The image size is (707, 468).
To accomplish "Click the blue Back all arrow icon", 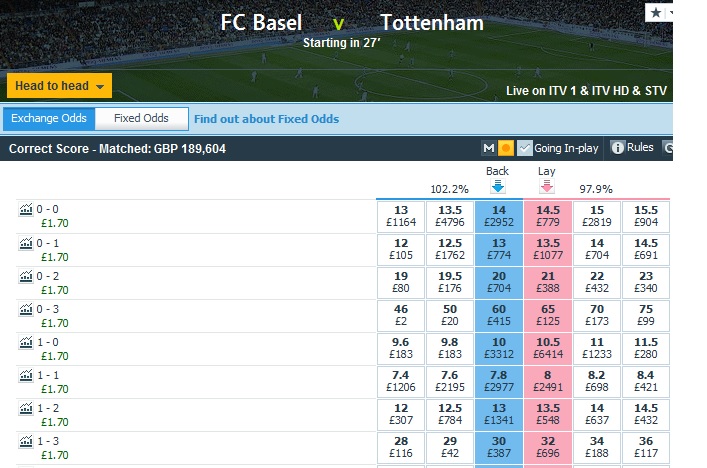I will tap(498, 186).
